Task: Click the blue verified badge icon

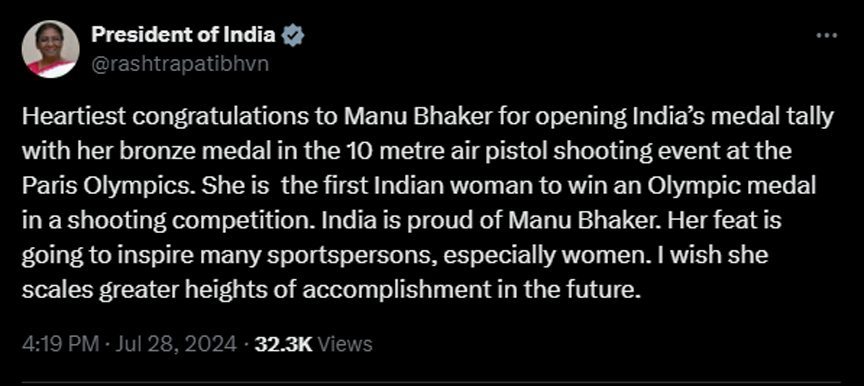Action: [x=293, y=36]
